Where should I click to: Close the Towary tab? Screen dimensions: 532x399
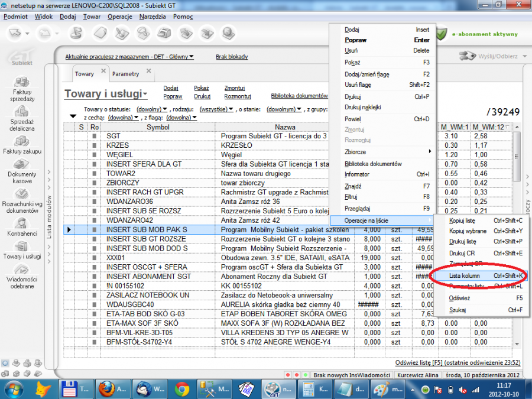(x=103, y=71)
